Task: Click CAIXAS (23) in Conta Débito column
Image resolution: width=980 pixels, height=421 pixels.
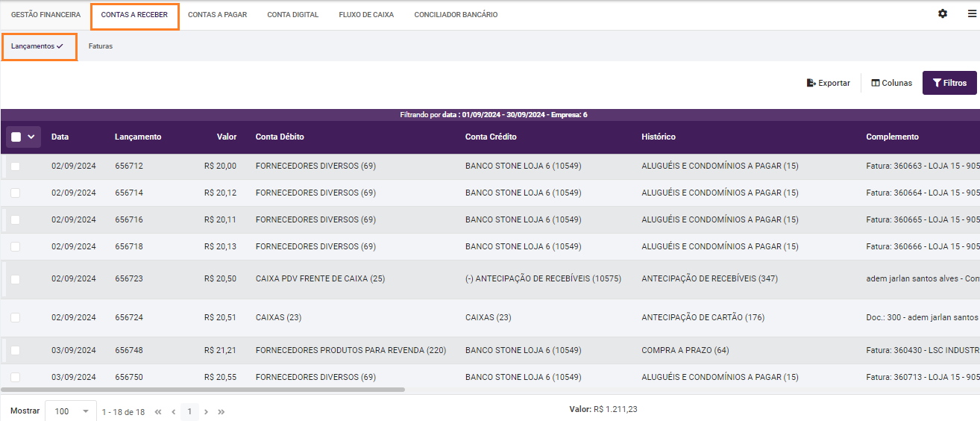Action: coord(278,317)
